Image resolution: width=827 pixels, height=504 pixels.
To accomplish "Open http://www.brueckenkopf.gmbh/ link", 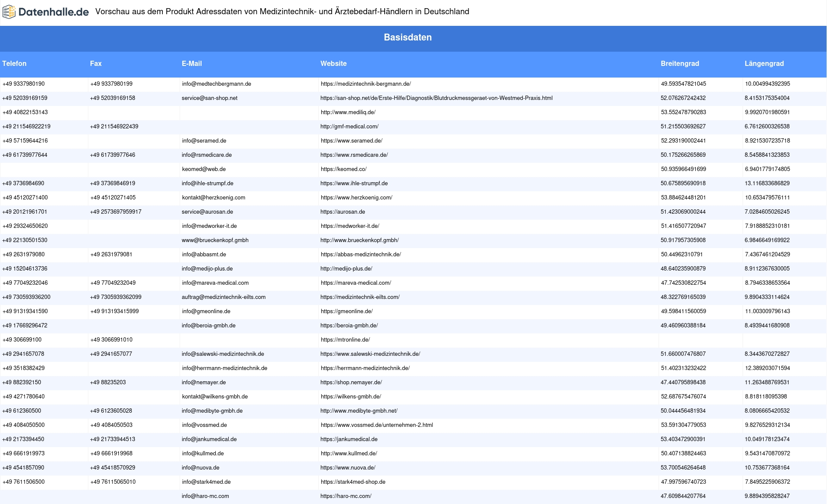I will coord(360,240).
